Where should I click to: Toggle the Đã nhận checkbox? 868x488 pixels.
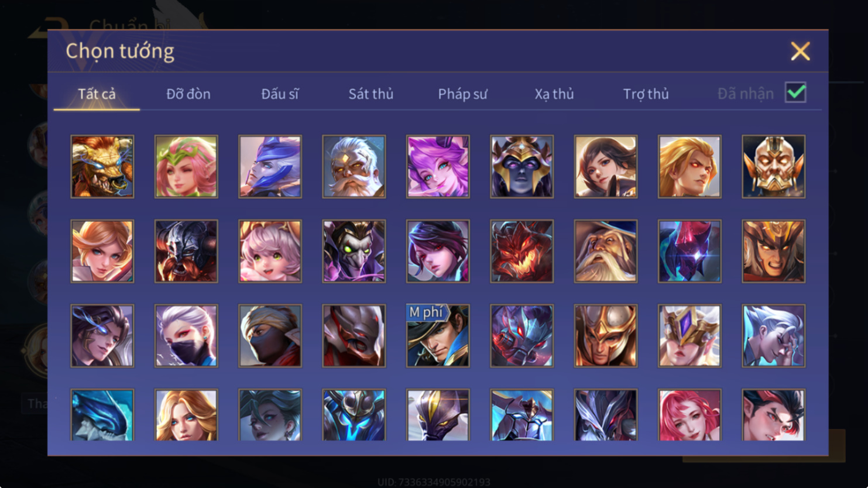pos(795,92)
